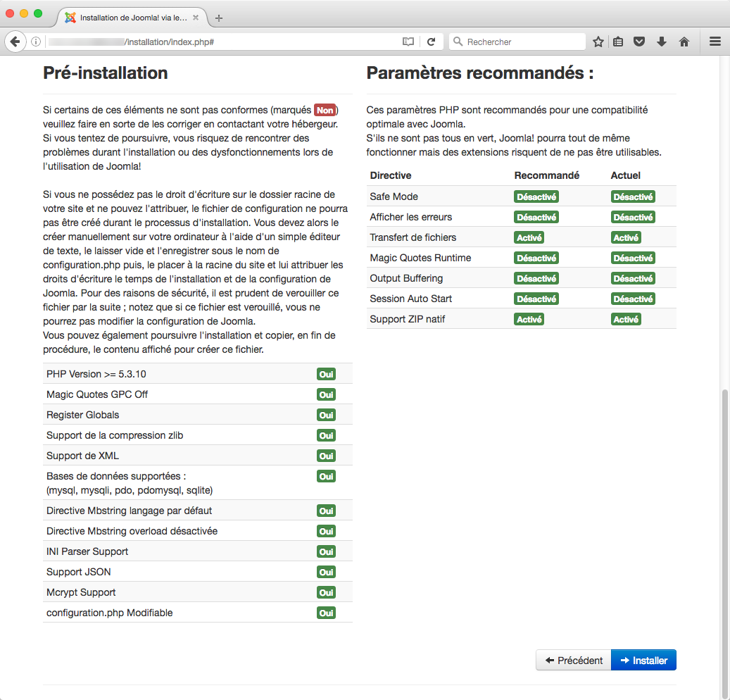Click the Safe Mode directive label
Viewport: 730px width, 700px height.
click(394, 196)
